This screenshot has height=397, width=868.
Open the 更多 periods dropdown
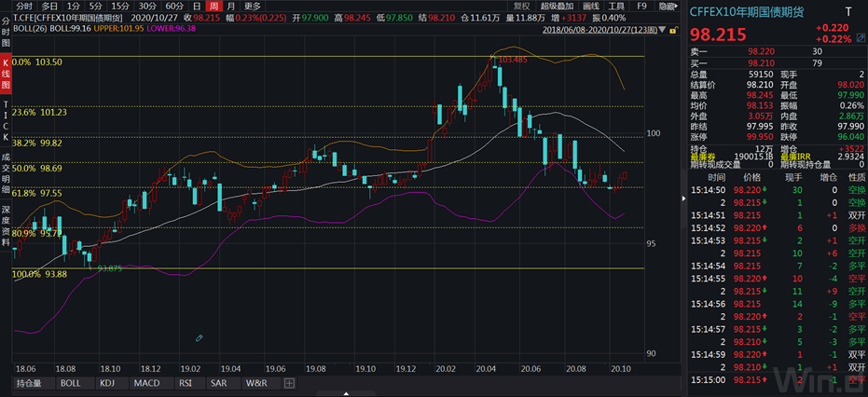click(x=252, y=7)
